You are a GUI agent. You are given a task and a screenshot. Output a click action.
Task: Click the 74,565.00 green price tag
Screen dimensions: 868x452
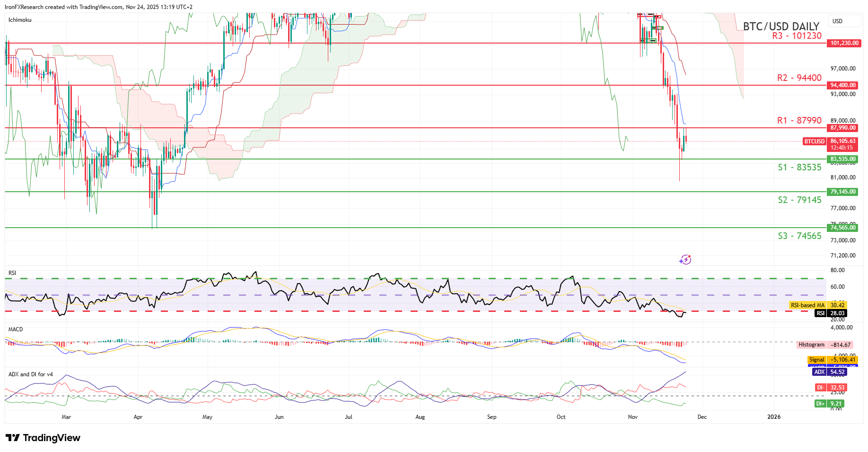843,228
